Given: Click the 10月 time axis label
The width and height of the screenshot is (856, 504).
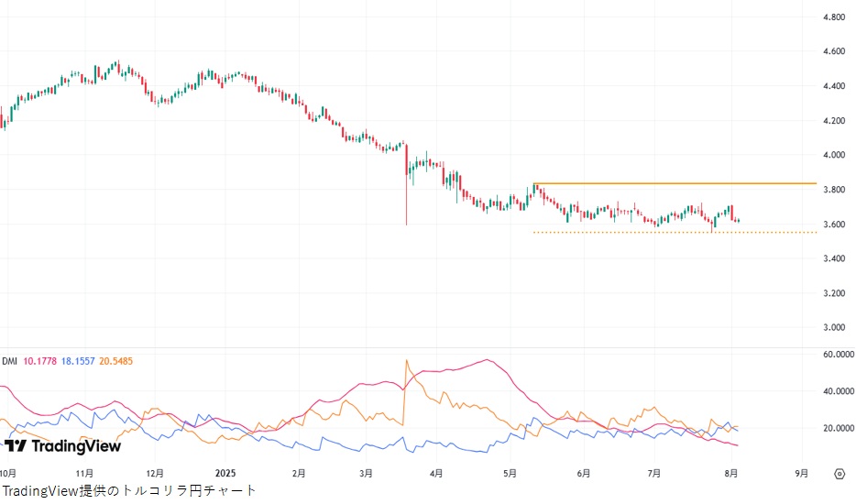Looking at the screenshot, I should point(6,474).
